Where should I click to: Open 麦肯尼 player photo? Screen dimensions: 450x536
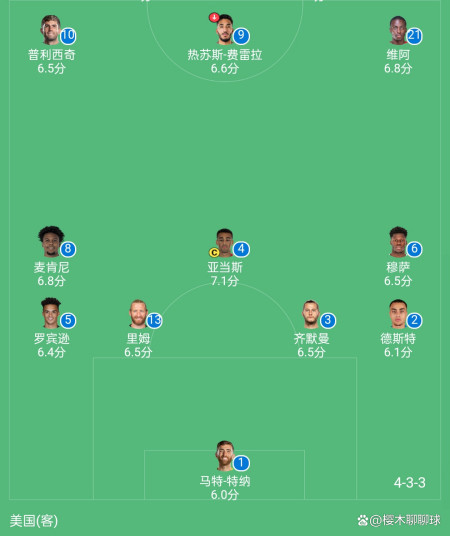51,241
